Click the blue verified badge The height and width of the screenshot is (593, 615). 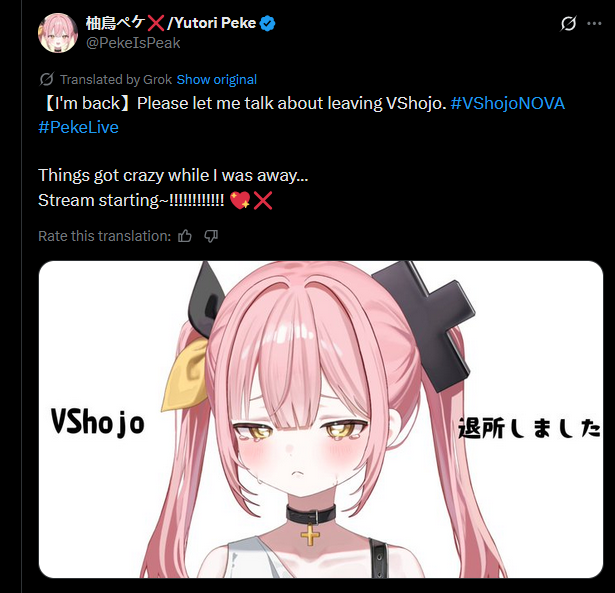(x=267, y=24)
